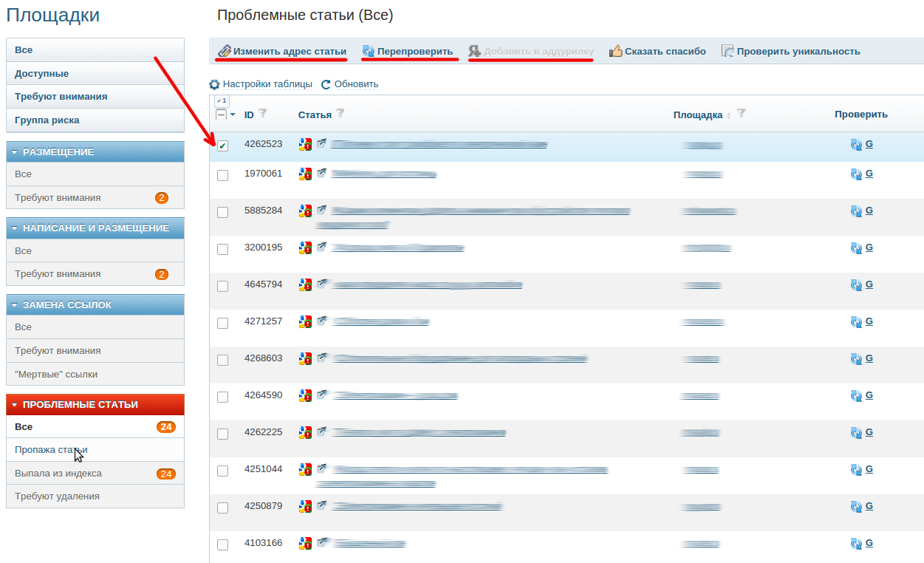This screenshot has width=924, height=563.
Task: Open the select-all checkbox dropdown arrow
Action: 233,115
